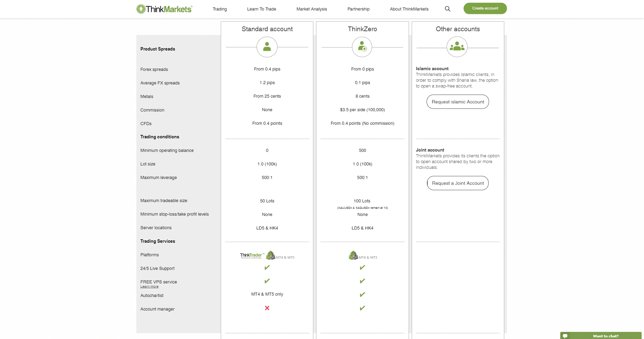
Task: Open the Partnership menu item
Action: [x=358, y=9]
